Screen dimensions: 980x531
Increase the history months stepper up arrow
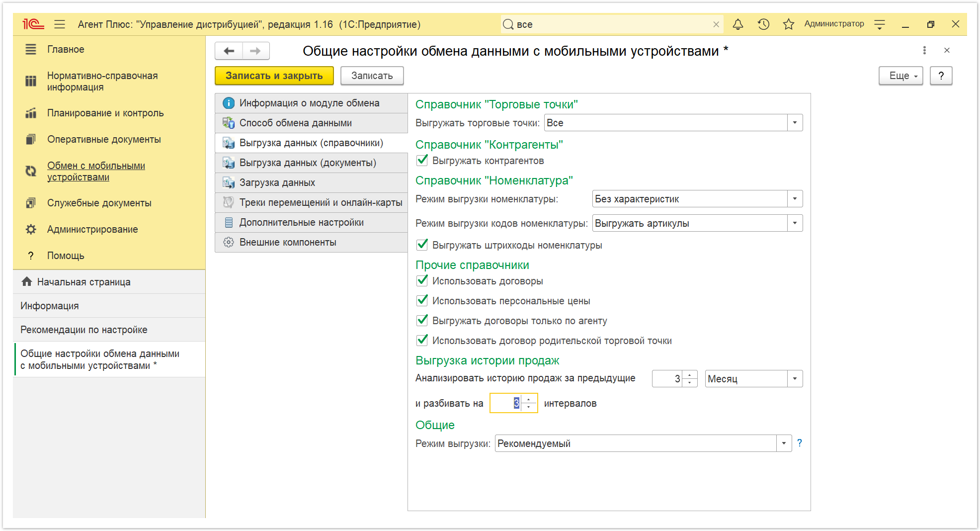(690, 375)
